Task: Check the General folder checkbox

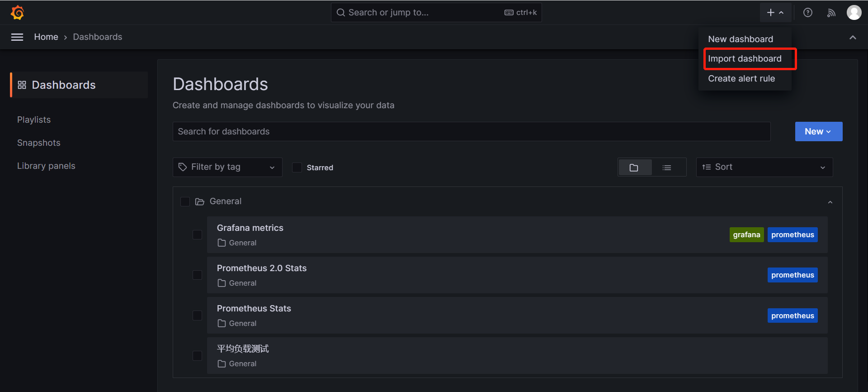Action: click(185, 201)
